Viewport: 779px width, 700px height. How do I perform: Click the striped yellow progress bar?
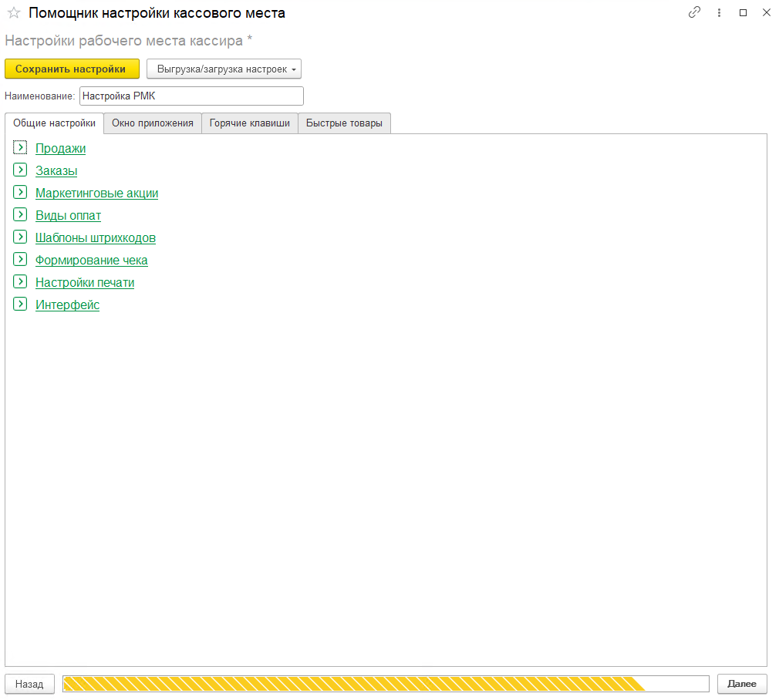[x=386, y=684]
